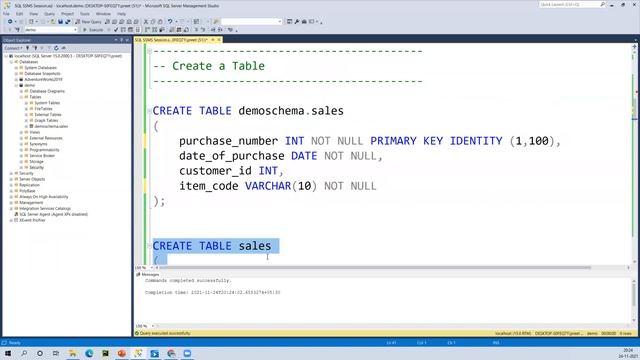
Task: Open the File menu
Action: coord(6,14)
